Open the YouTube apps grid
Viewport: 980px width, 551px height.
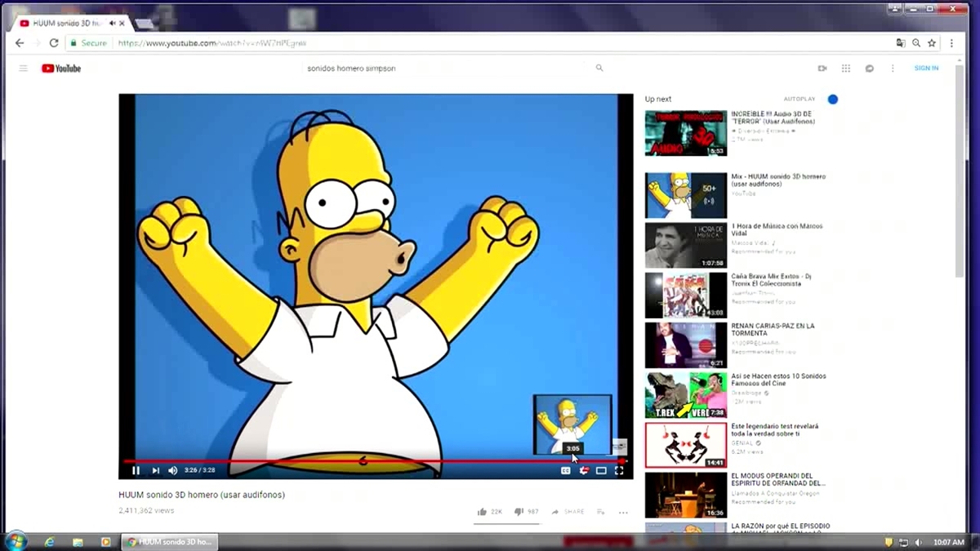point(846,69)
